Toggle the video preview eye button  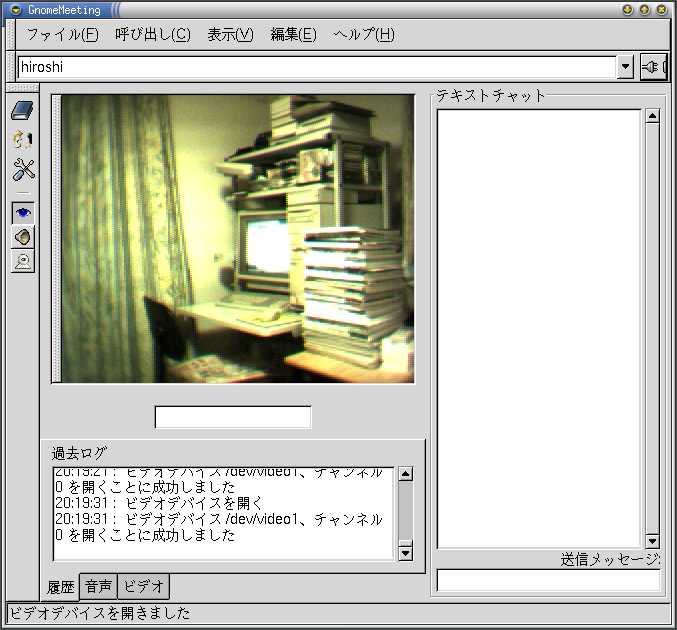pos(22,212)
